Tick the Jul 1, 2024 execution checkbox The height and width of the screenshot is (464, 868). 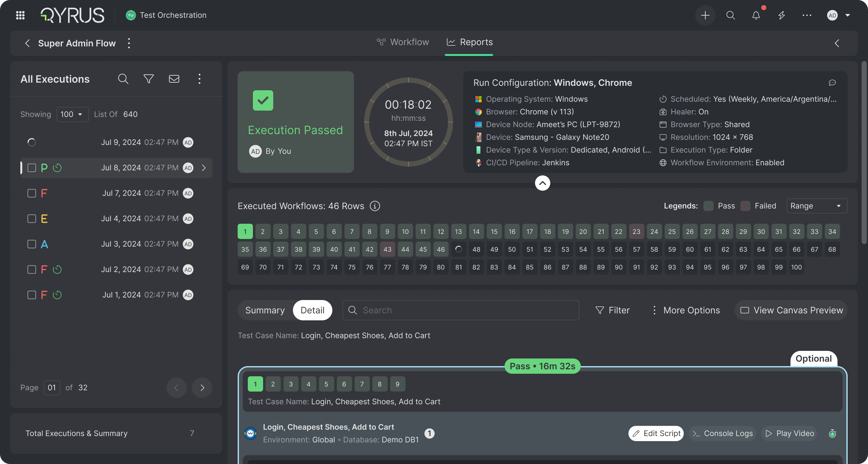click(32, 295)
